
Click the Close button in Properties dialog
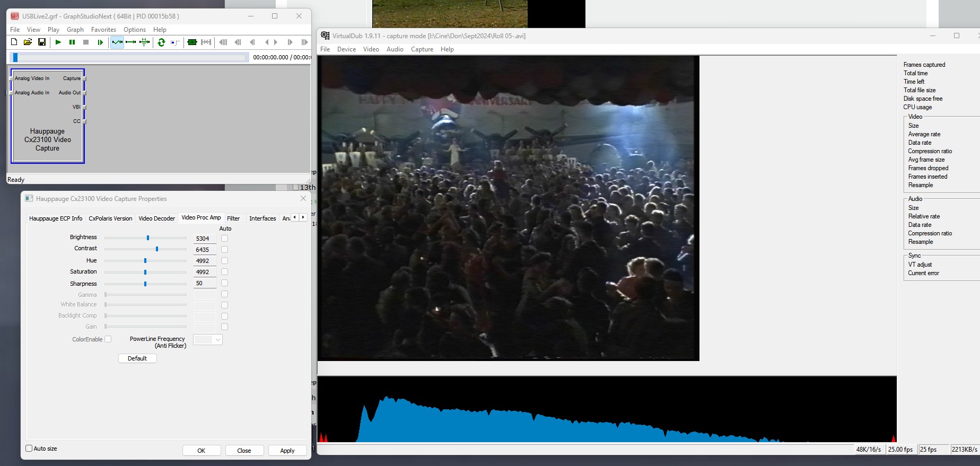pos(244,451)
